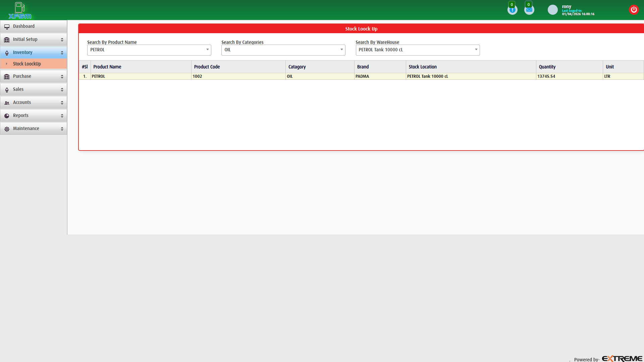
Task: Open the Initial Setup menu
Action: 34,39
